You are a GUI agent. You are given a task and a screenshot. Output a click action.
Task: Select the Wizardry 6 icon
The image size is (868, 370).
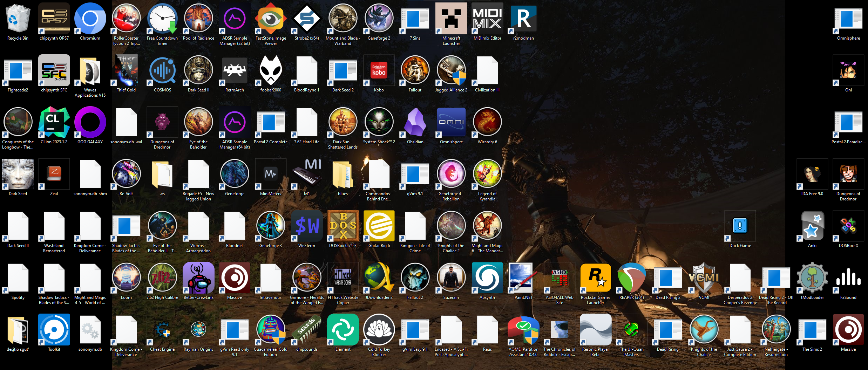pos(487,122)
